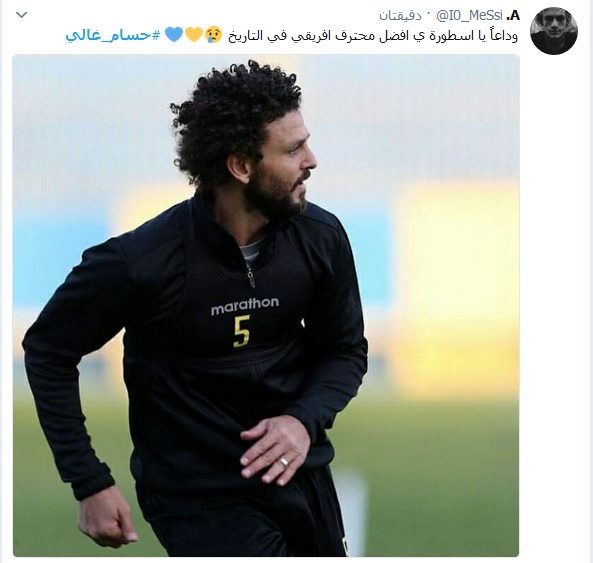Screen dimensions: 593x563
Task: Open the @I0_MeSsi handle link
Action: click(x=469, y=16)
